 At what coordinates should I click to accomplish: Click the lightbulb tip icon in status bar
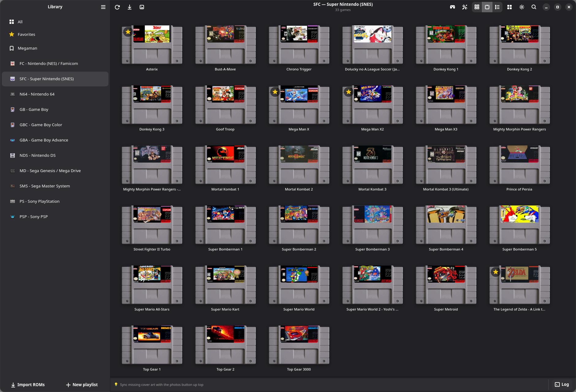coord(116,384)
